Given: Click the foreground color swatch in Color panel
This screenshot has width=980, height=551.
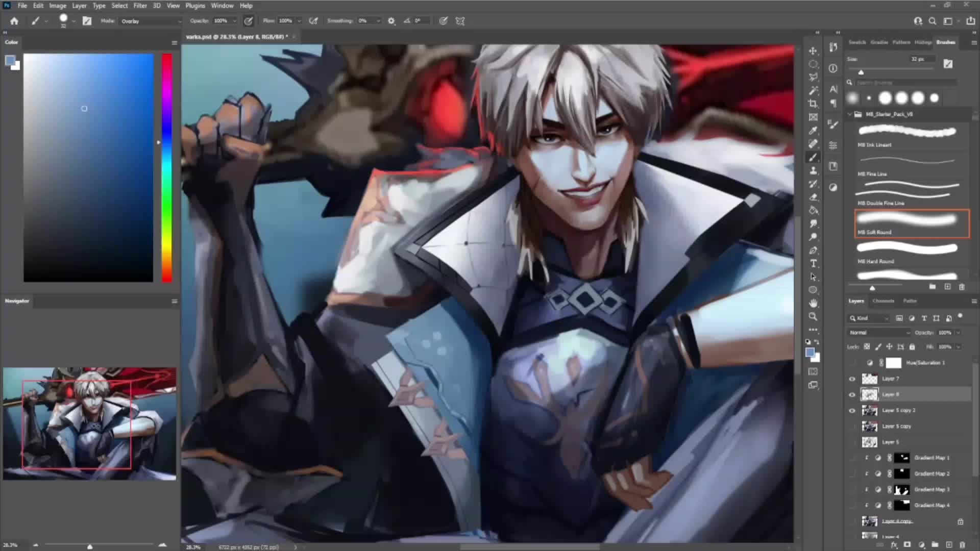Looking at the screenshot, I should (10, 61).
